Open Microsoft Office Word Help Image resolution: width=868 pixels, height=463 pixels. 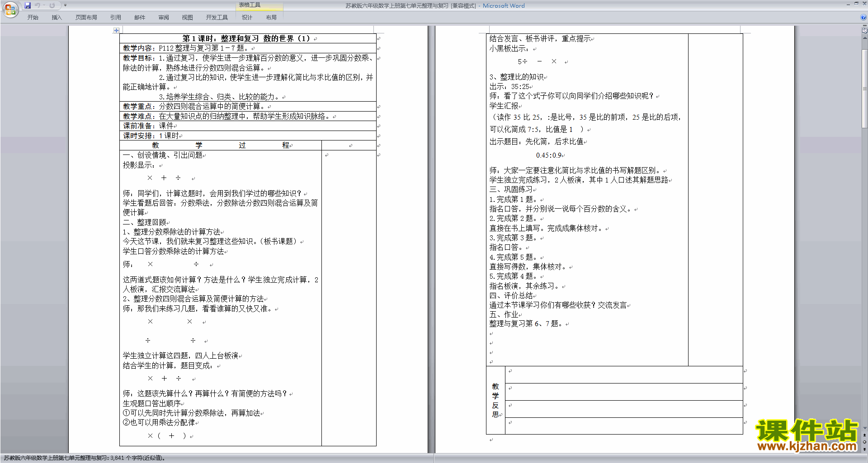[863, 18]
